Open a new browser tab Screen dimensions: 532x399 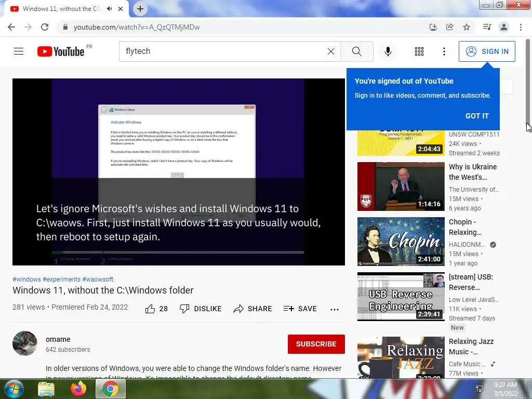[140, 9]
